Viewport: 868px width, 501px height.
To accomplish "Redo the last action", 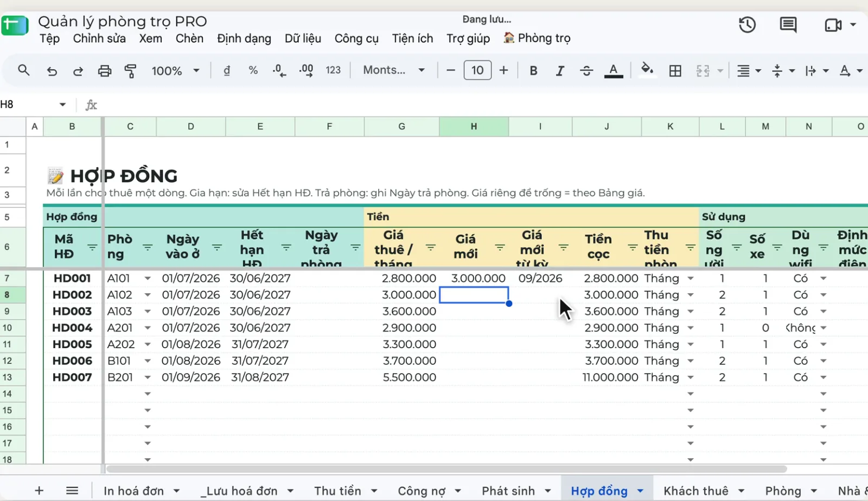I will click(x=78, y=70).
